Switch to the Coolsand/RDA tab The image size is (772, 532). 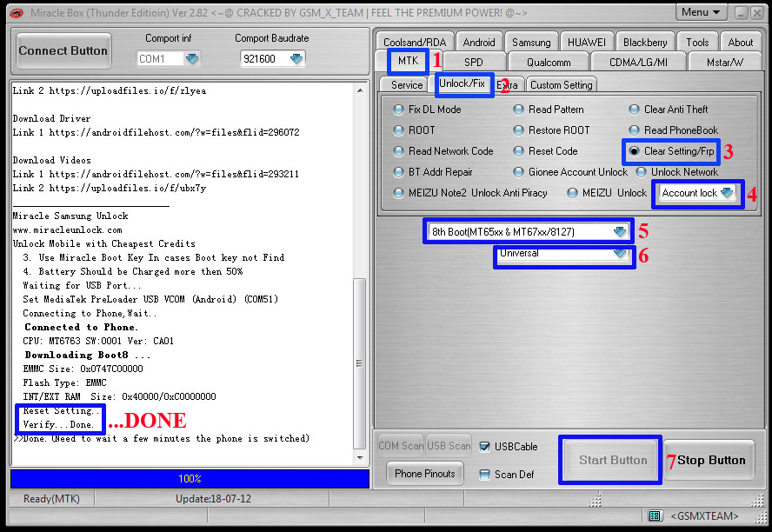tap(415, 43)
